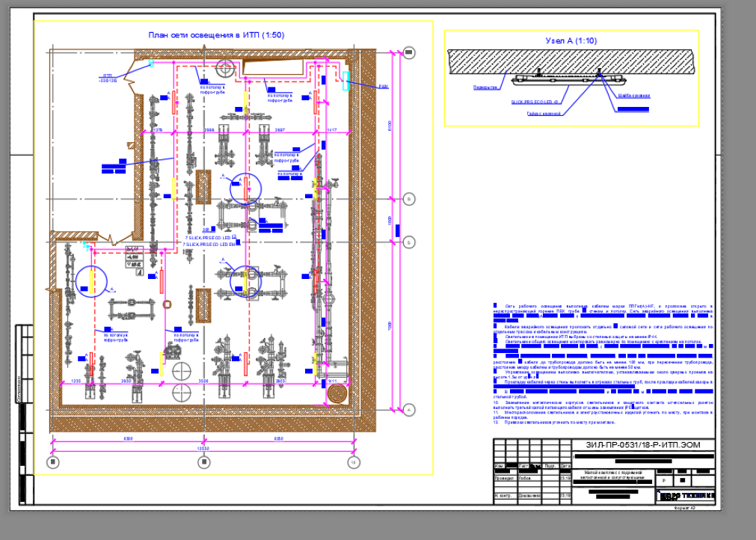Click the РШУ label text
This screenshot has width=756, height=540.
(x=384, y=87)
